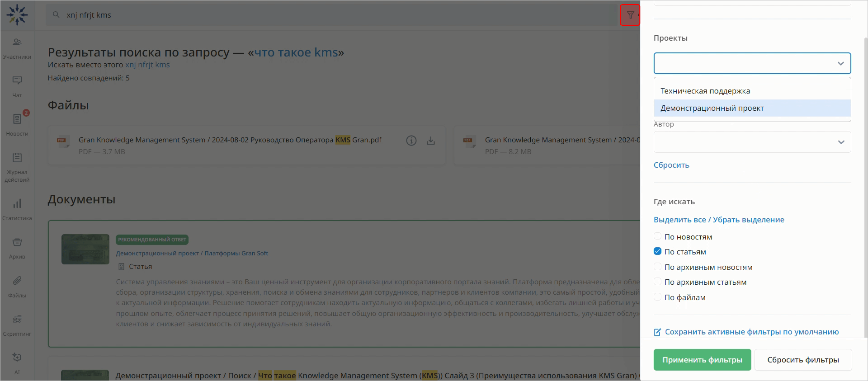868x381 pixels.
Task: Open the AI sidebar section
Action: click(x=17, y=364)
